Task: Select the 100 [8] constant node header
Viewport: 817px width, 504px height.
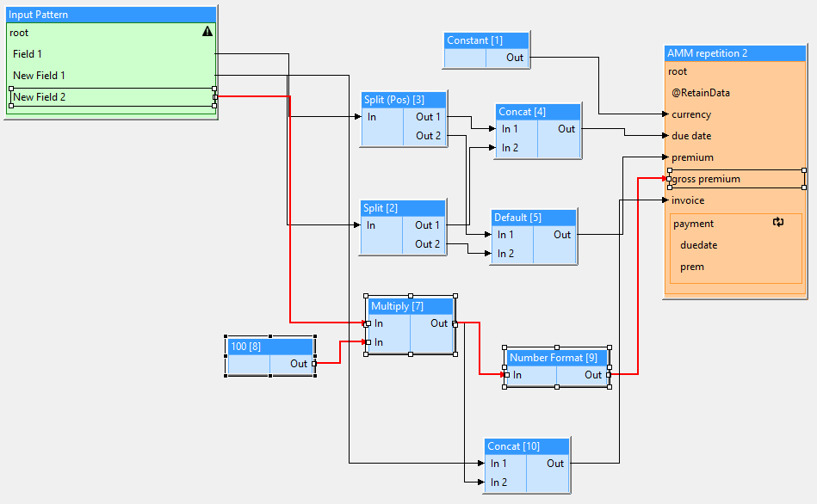Action: (x=269, y=347)
